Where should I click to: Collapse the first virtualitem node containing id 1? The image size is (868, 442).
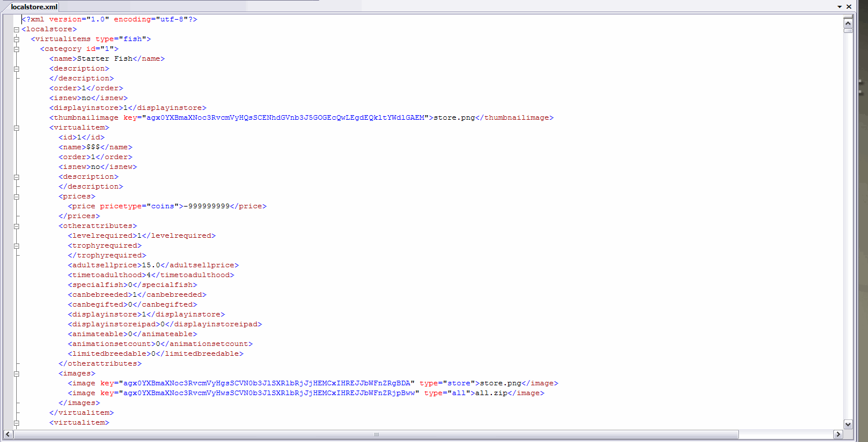tap(16, 127)
